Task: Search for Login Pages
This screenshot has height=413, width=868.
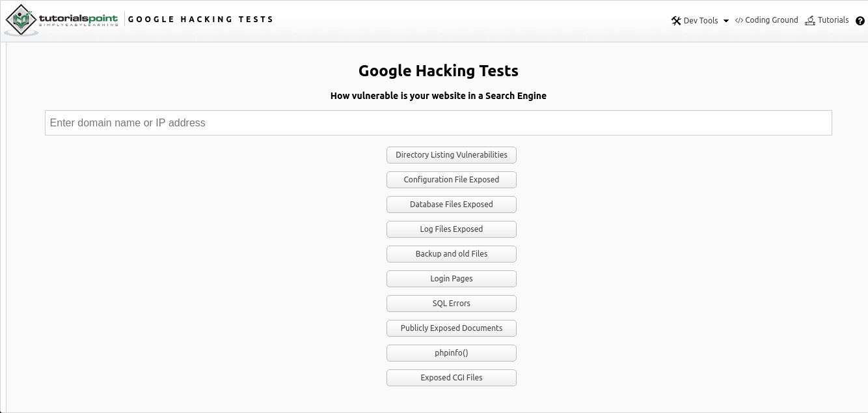Action: (x=451, y=279)
